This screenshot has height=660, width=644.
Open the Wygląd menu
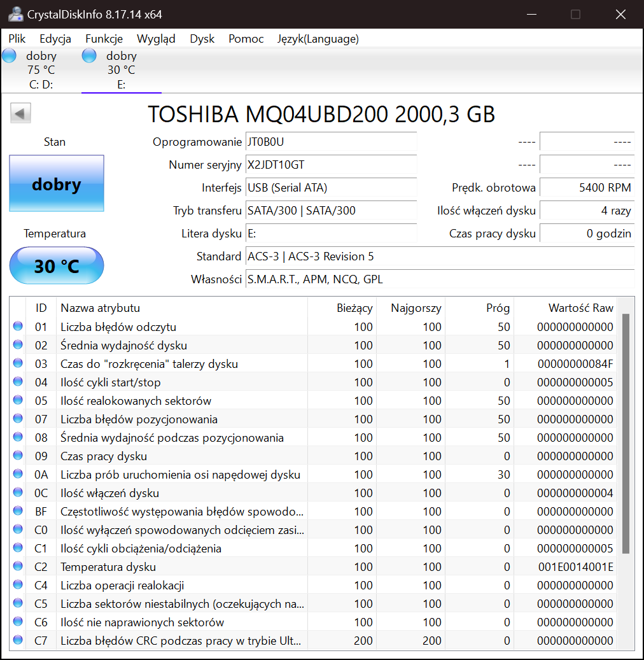click(x=156, y=39)
